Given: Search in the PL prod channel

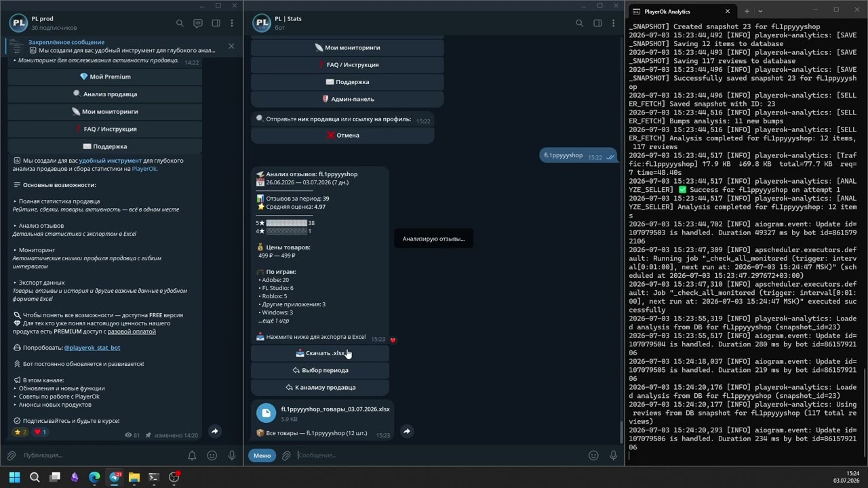Looking at the screenshot, I should (x=180, y=23).
